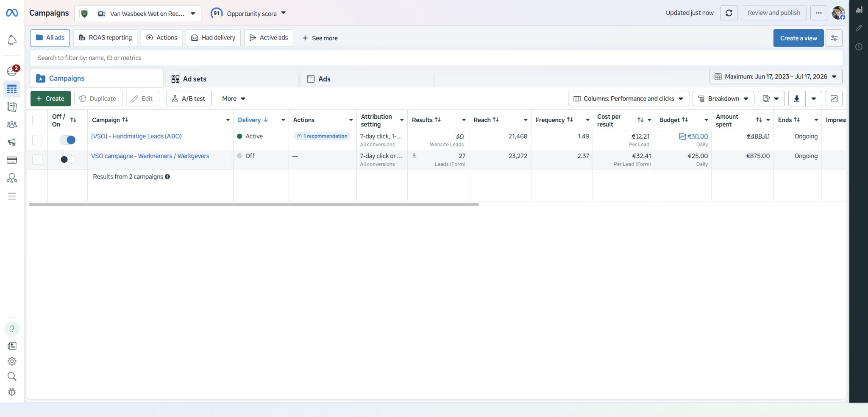Expand the export options arrow next to download

point(813,99)
